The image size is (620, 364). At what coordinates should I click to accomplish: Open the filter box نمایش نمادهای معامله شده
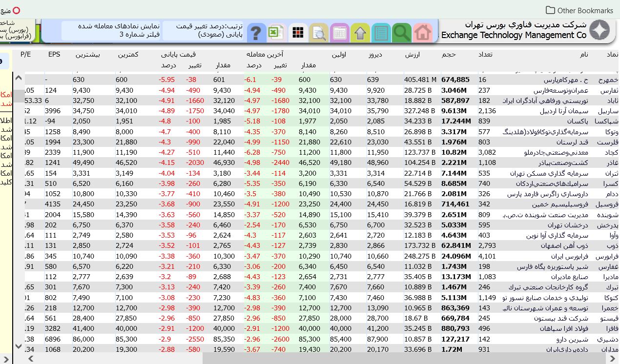pyautogui.click(x=111, y=30)
